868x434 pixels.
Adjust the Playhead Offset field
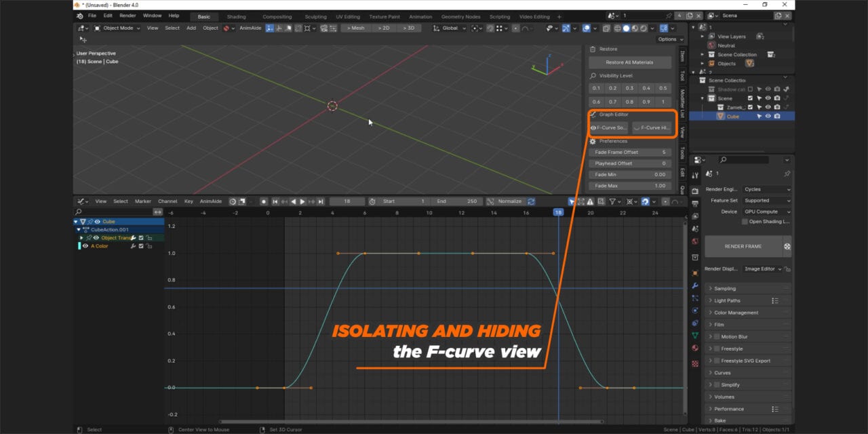click(x=629, y=163)
